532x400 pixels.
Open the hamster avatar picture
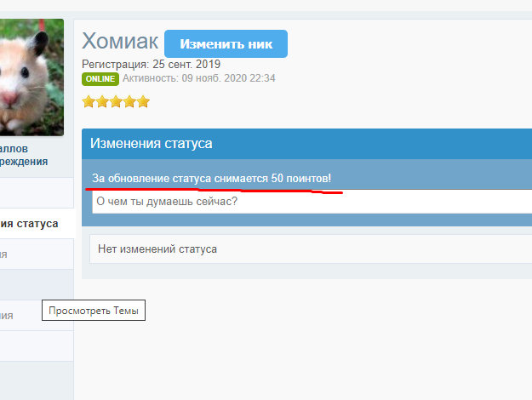[x=31, y=77]
